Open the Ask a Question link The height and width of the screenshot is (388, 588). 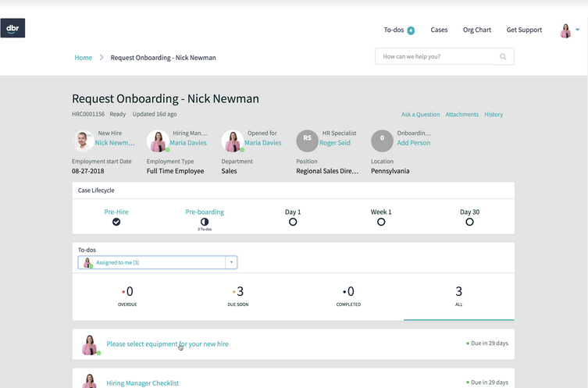tap(420, 114)
